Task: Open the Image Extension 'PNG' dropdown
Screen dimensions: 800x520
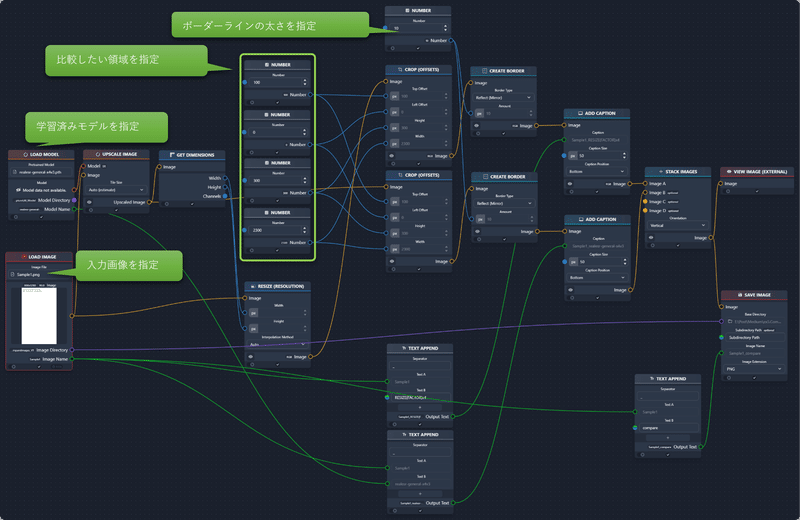Action: coord(754,369)
